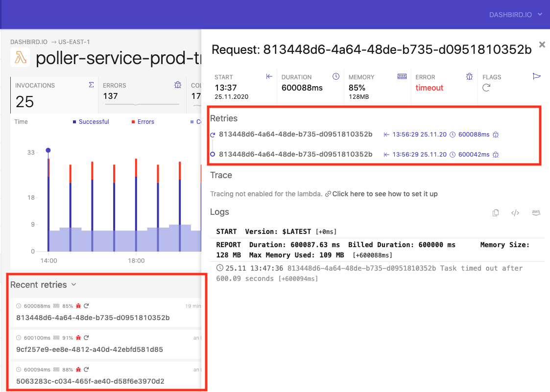The image size is (550, 392).
Task: Click retry icon on 85% retry card
Action: pyautogui.click(x=86, y=306)
